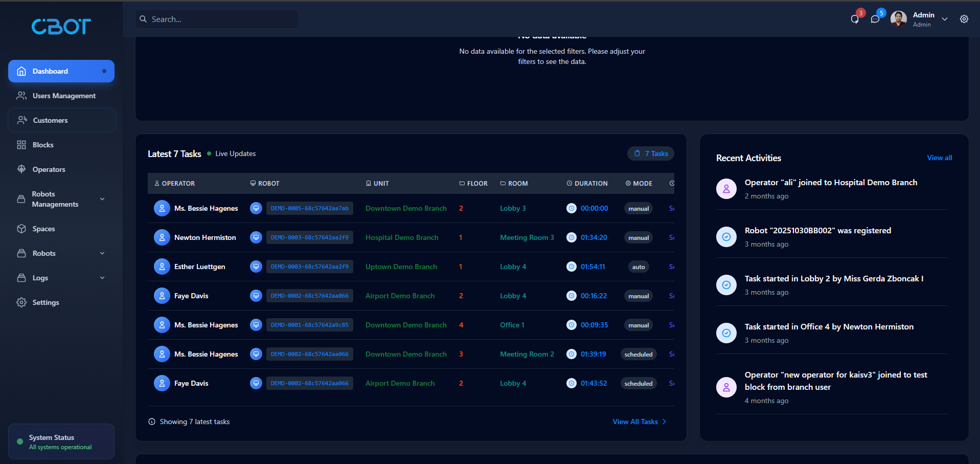
Task: Click the robot icon beside DEMO-0005
Action: [256, 208]
